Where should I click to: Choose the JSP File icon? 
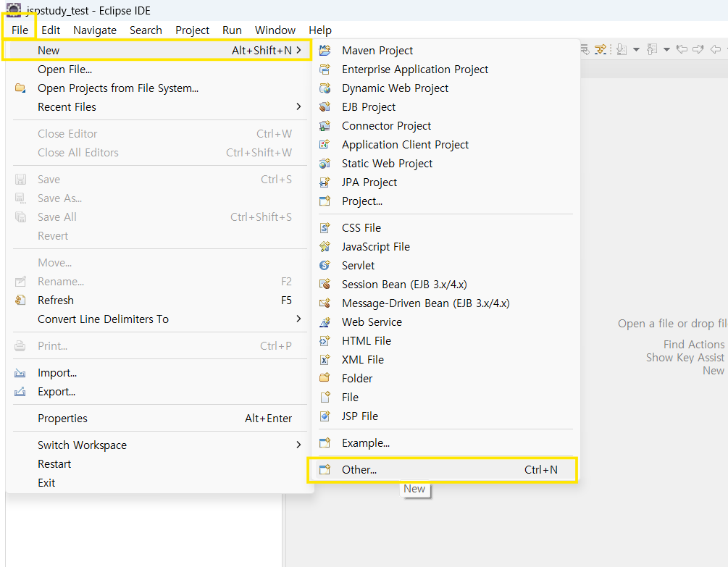[x=325, y=416]
